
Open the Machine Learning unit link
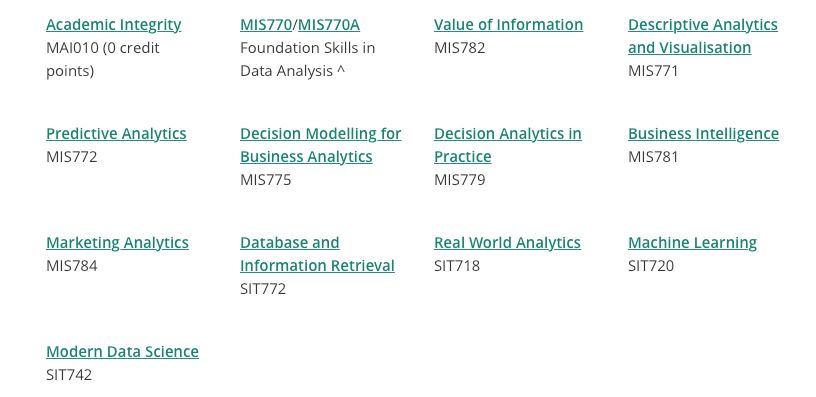[692, 242]
